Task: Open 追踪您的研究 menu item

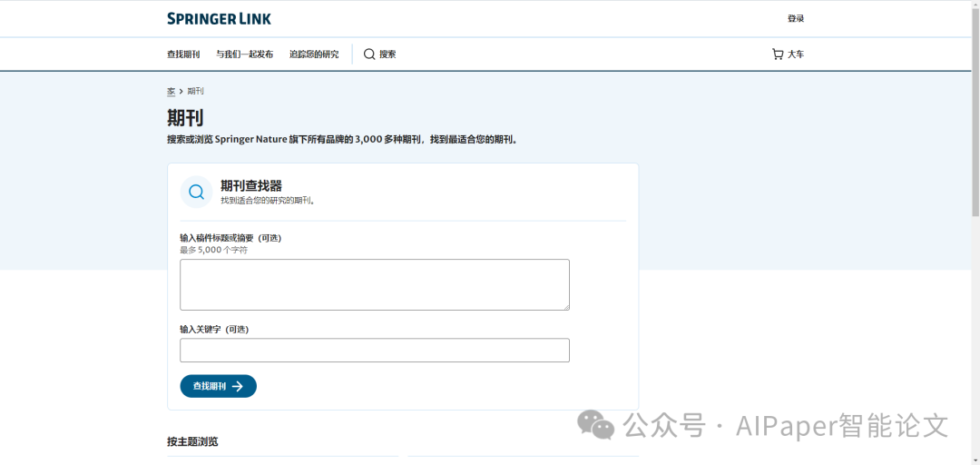Action: coord(314,54)
